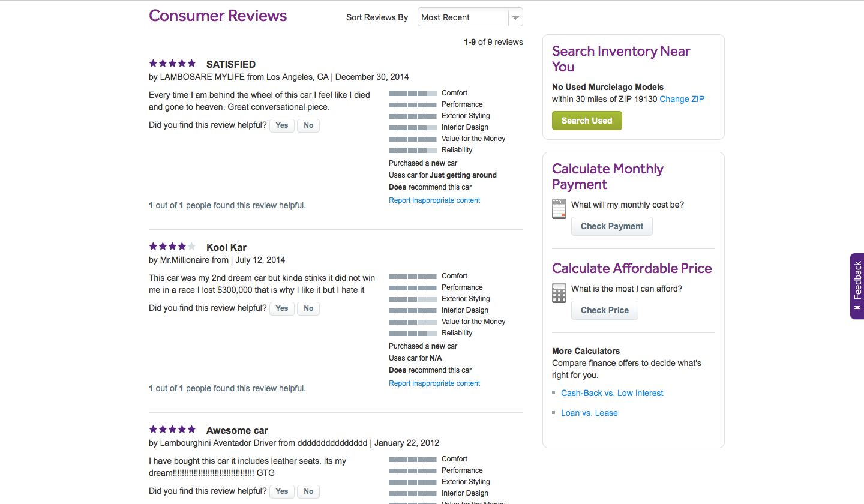Open the Sort Reviews By dropdown
This screenshot has height=504, width=864.
pos(470,17)
